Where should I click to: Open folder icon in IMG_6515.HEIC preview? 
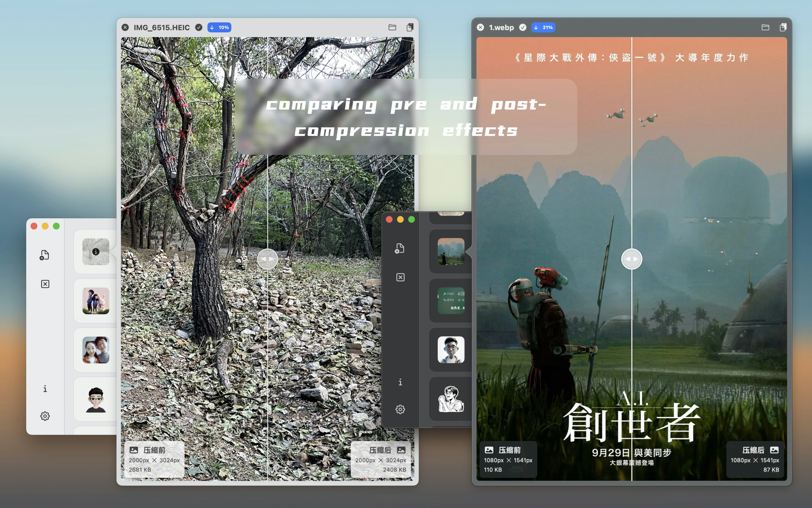[392, 28]
